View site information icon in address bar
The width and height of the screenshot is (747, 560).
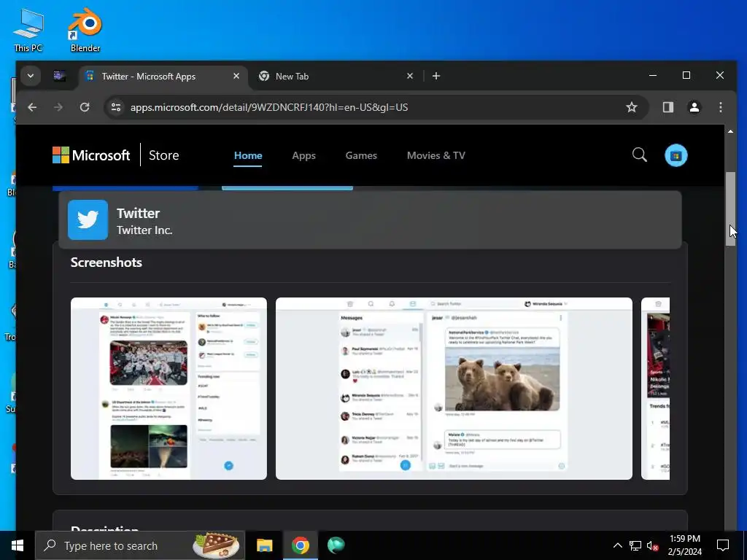click(x=116, y=108)
